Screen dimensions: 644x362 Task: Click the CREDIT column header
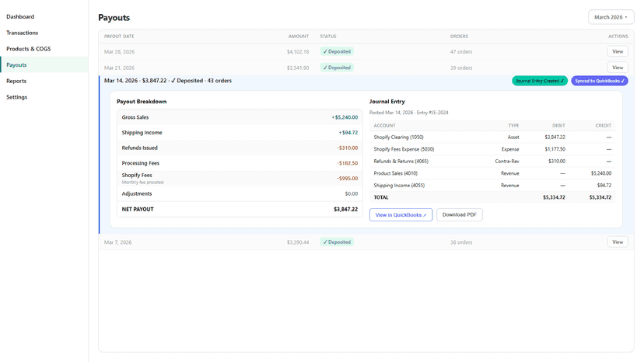click(x=604, y=126)
